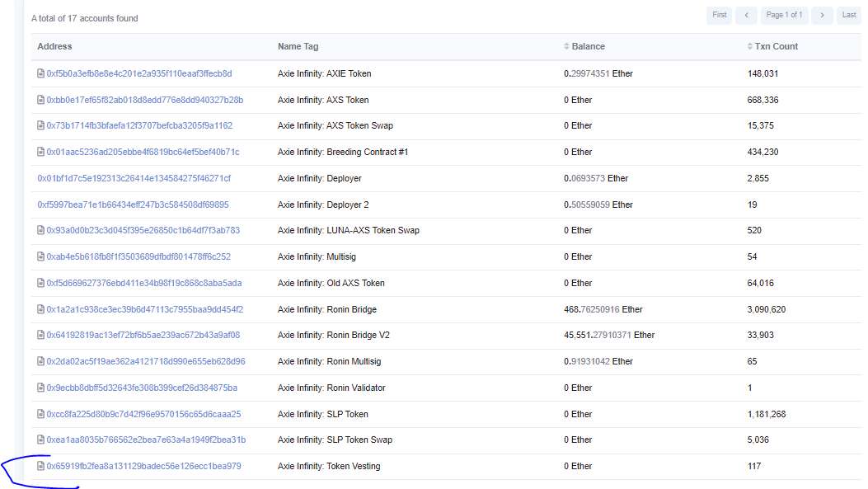The image size is (868, 489).
Task: Select name tag 'Axie Infinity: Ronin Validator'
Action: tap(331, 388)
